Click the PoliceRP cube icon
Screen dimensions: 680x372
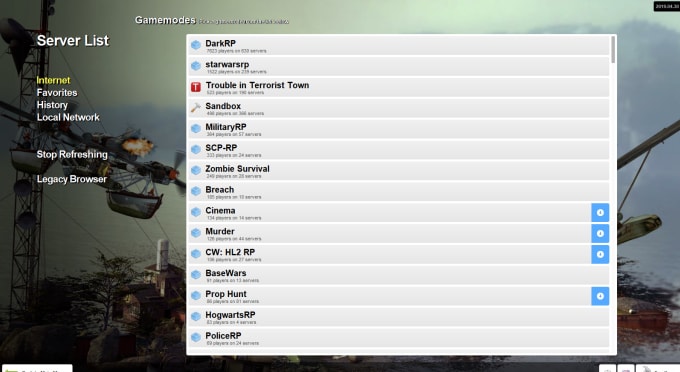point(196,337)
